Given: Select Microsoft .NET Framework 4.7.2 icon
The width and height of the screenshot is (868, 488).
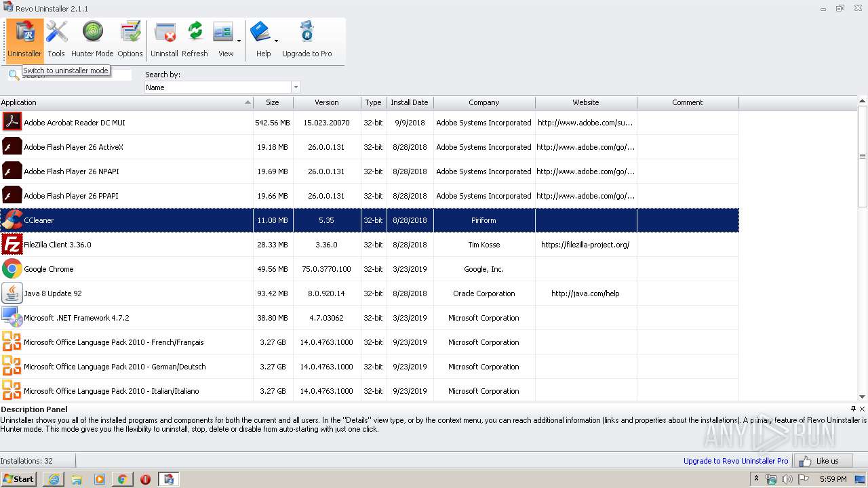Looking at the screenshot, I should pyautogui.click(x=12, y=318).
